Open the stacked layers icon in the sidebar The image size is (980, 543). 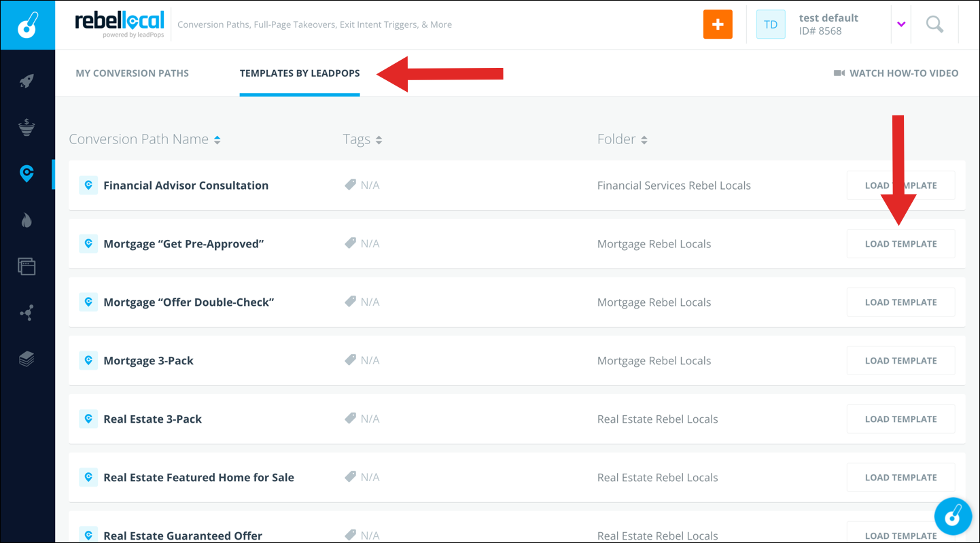tap(27, 359)
